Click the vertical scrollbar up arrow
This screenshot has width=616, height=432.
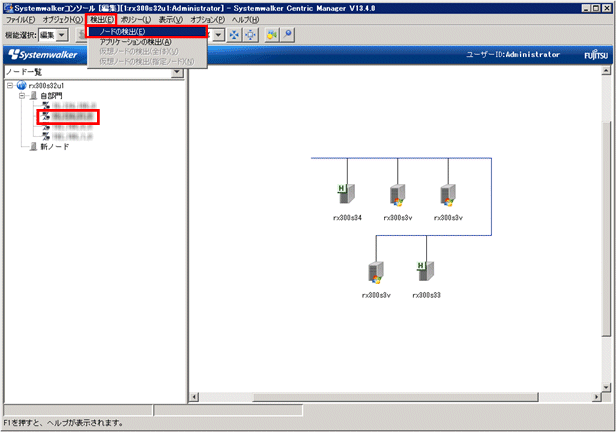(606, 71)
